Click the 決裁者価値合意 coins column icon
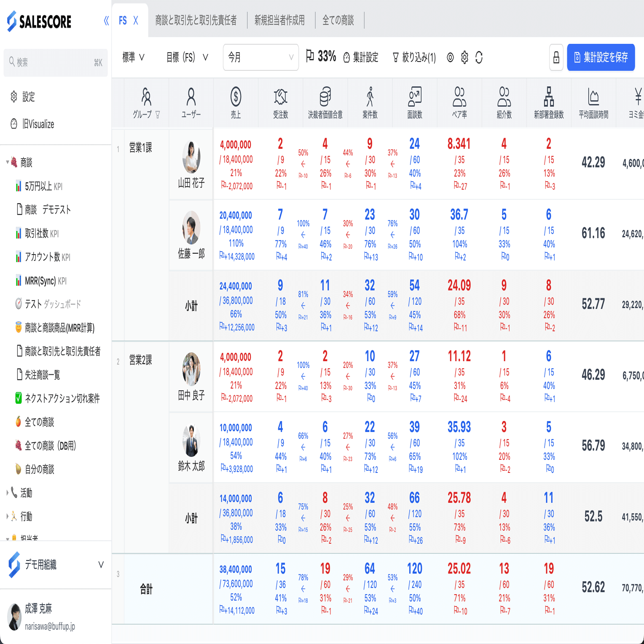 tap(325, 97)
